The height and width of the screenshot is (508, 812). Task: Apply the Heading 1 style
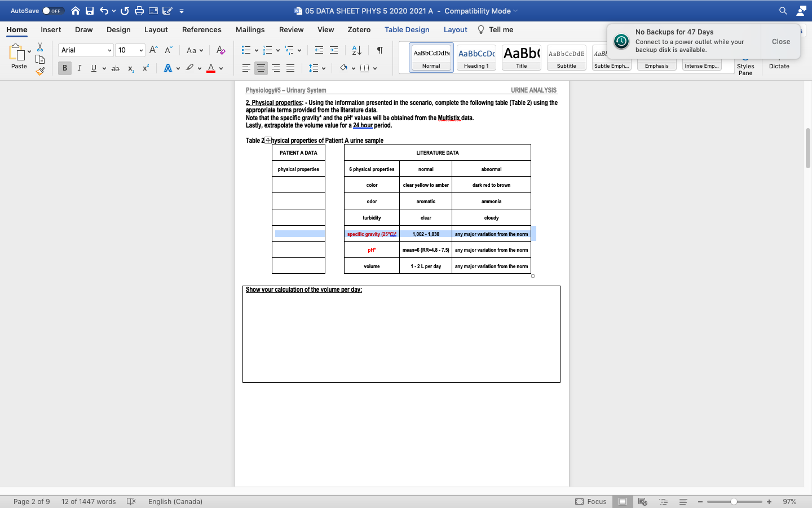click(x=476, y=58)
